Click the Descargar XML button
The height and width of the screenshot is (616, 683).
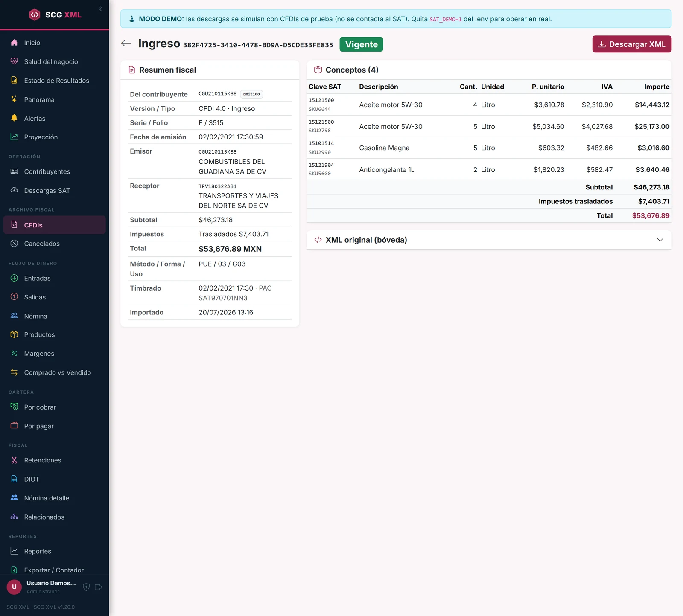pos(632,44)
